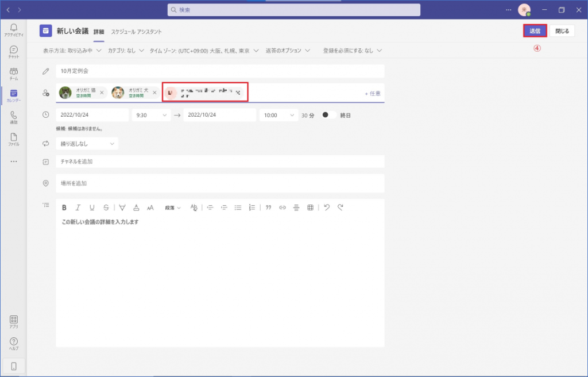Apply bold formatting in editor

(x=64, y=207)
